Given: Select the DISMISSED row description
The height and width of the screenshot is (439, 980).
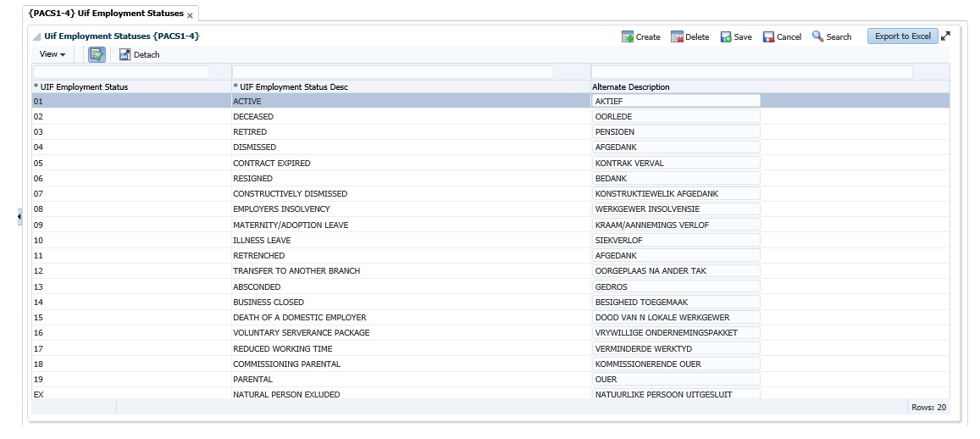Looking at the screenshot, I should pos(411,147).
